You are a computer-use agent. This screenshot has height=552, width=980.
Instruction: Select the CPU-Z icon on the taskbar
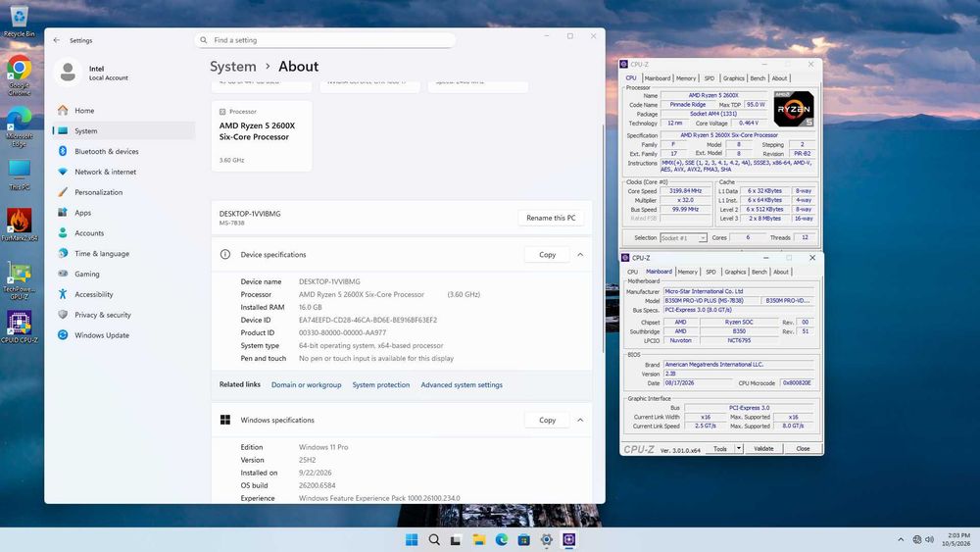(x=568, y=540)
